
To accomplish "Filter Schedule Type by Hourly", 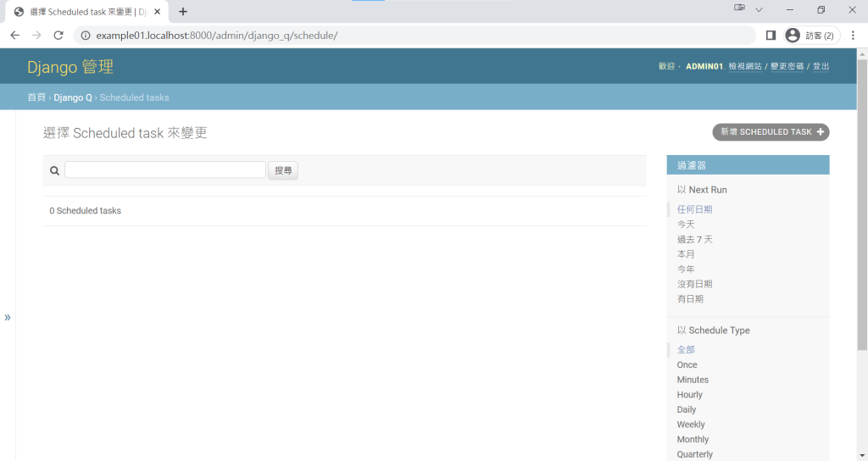I will (690, 395).
